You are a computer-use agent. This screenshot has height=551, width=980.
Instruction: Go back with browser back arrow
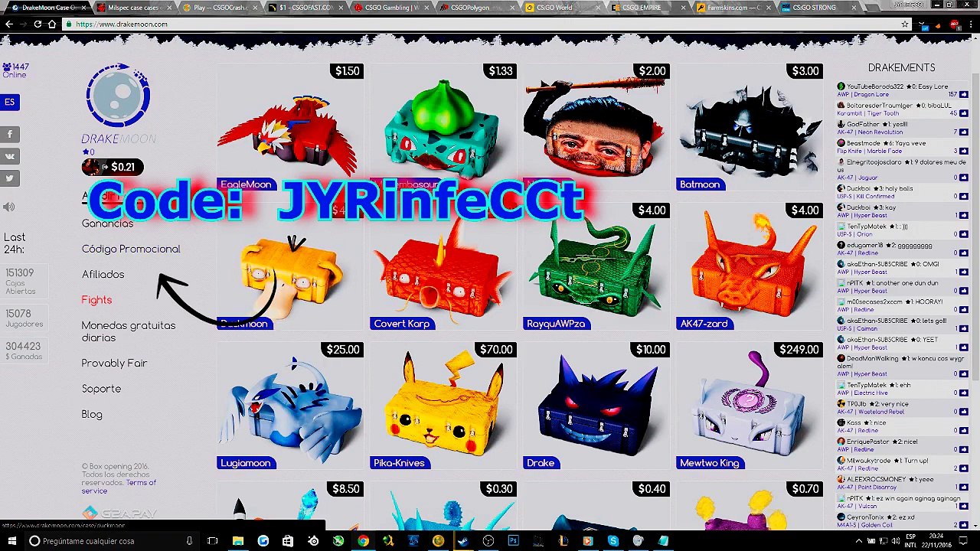click(8, 24)
